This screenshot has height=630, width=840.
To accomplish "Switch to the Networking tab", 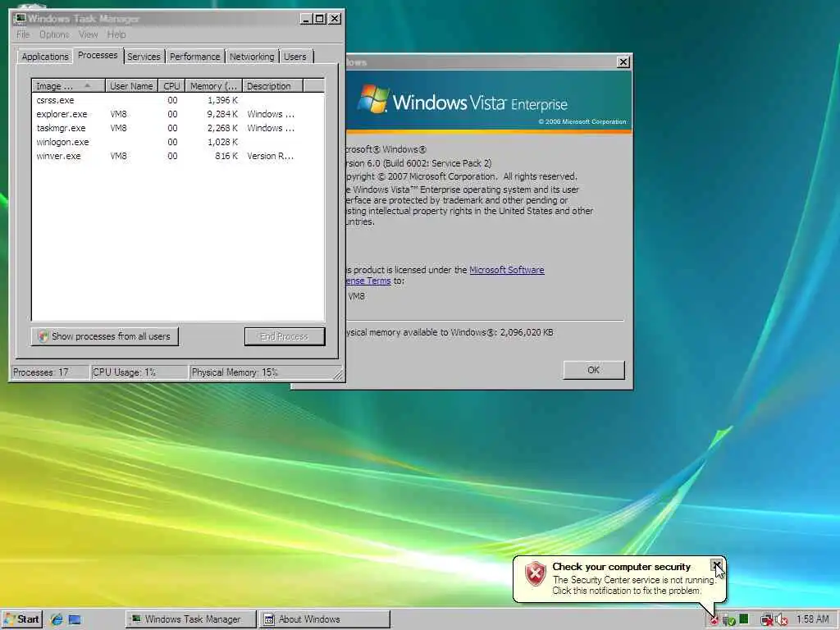I will 252,57.
